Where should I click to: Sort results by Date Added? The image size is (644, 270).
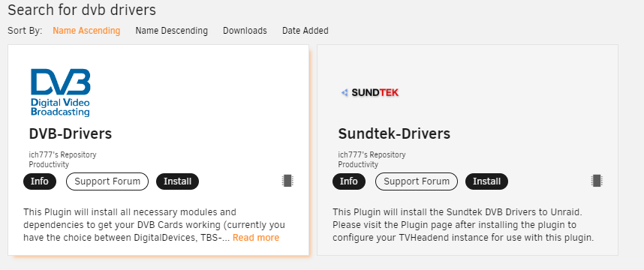[305, 31]
